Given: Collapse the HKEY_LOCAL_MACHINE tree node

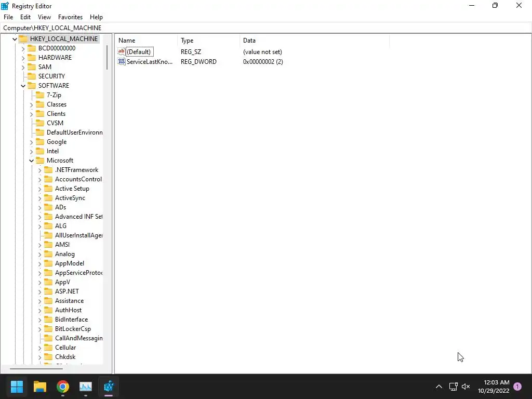Looking at the screenshot, I should click(15, 39).
